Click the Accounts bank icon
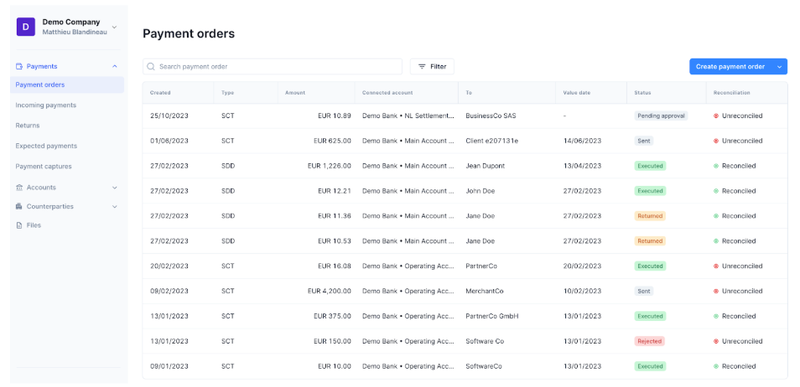The image size is (800, 387). click(19, 187)
